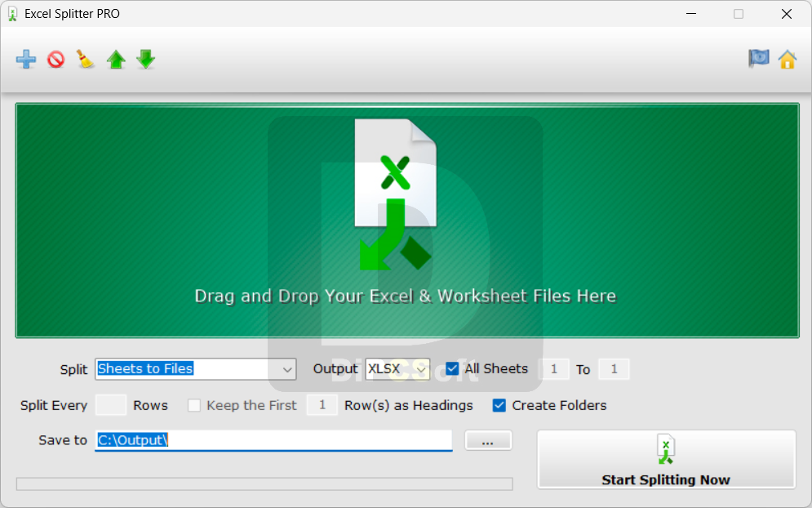Image resolution: width=812 pixels, height=508 pixels.
Task: Clear the file list with broom icon
Action: coord(86,59)
